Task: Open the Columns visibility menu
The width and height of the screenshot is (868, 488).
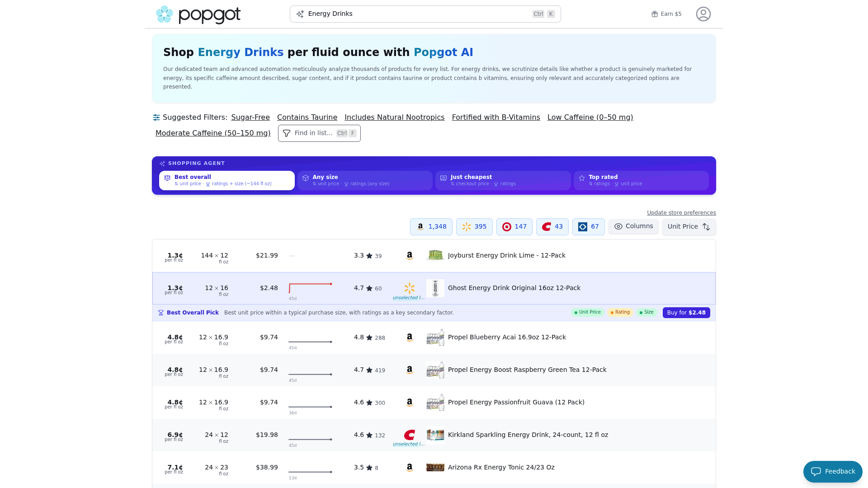Action: coord(633,226)
